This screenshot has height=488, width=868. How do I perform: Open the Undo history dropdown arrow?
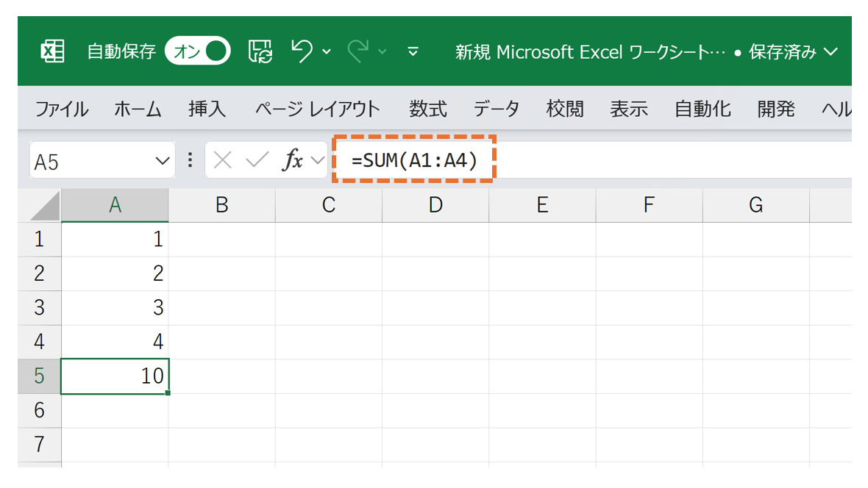coord(327,52)
